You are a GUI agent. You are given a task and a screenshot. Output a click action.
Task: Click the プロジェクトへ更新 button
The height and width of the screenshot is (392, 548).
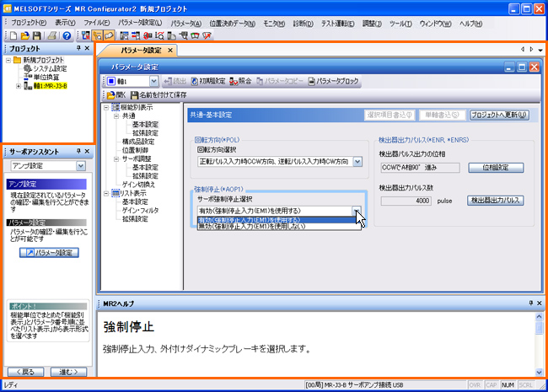(x=500, y=115)
